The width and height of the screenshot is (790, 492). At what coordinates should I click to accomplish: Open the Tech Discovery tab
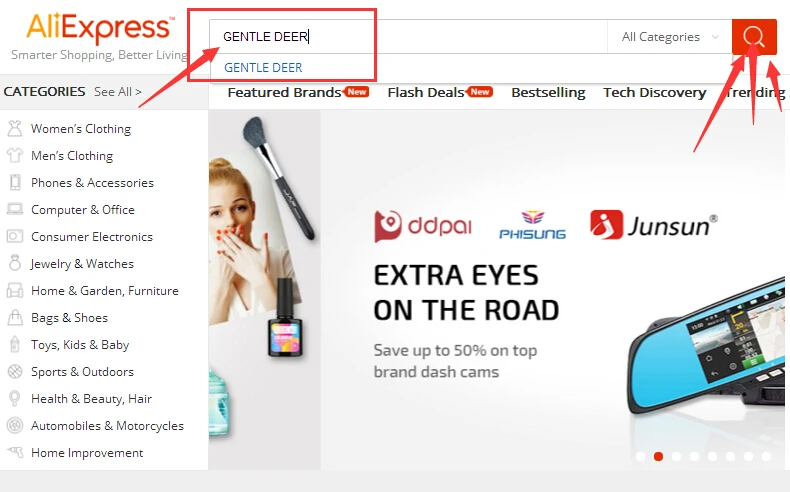[655, 93]
